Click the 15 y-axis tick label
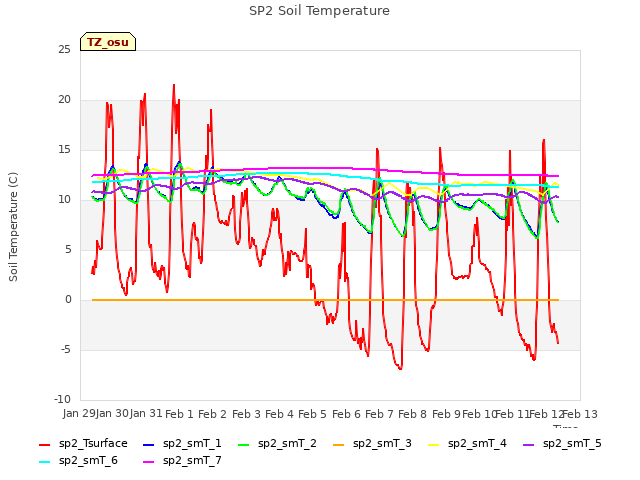The width and height of the screenshot is (640, 480). (64, 149)
